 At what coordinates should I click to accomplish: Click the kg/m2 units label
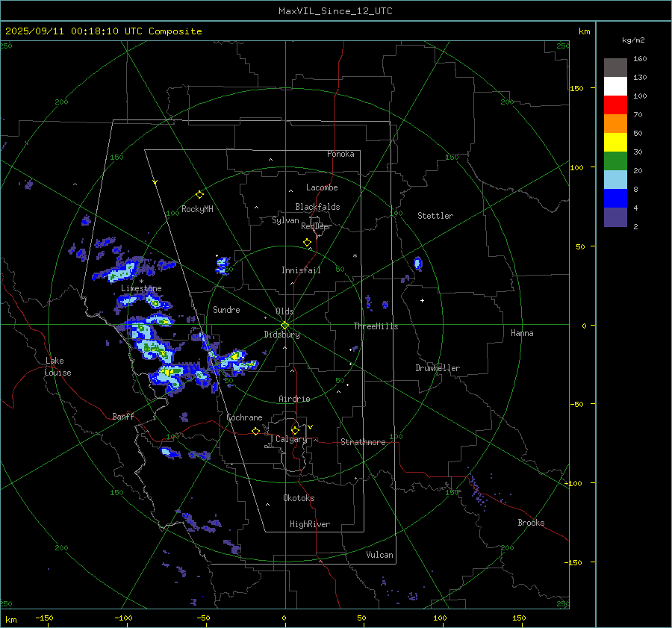tap(633, 40)
